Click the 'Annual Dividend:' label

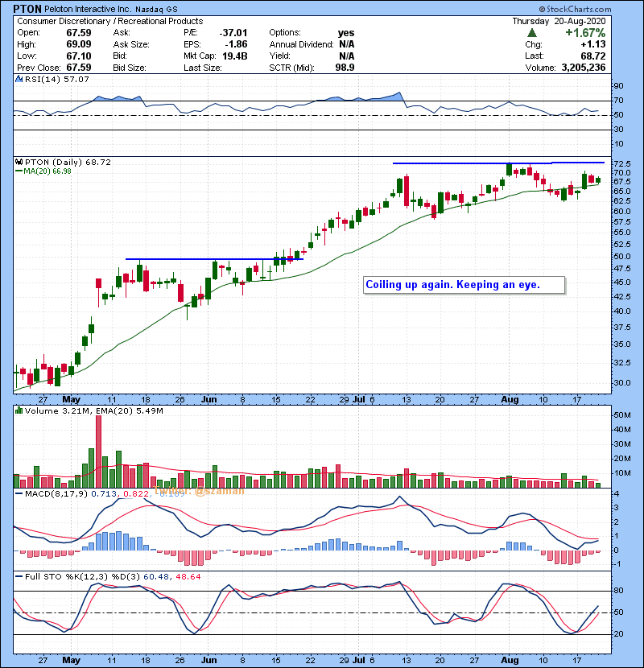[301, 44]
